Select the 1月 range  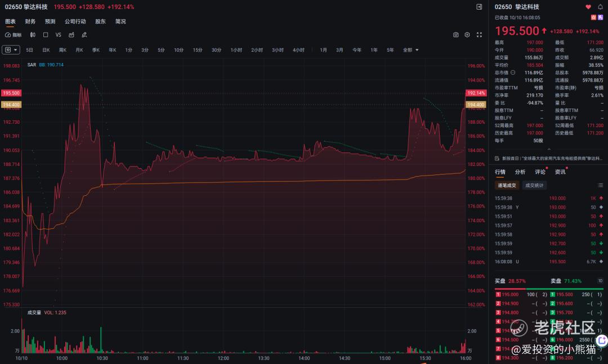(323, 50)
